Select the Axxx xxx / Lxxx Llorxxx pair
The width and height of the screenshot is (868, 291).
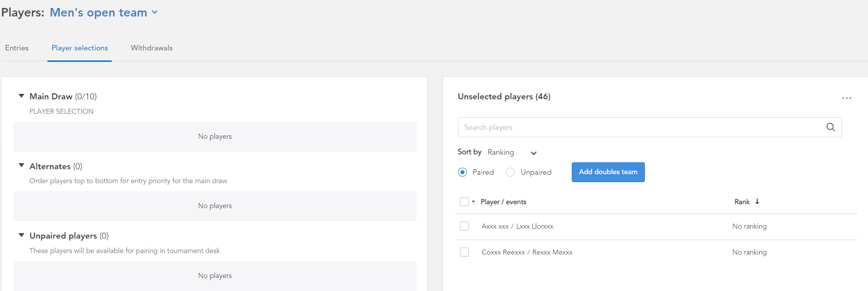517,226
